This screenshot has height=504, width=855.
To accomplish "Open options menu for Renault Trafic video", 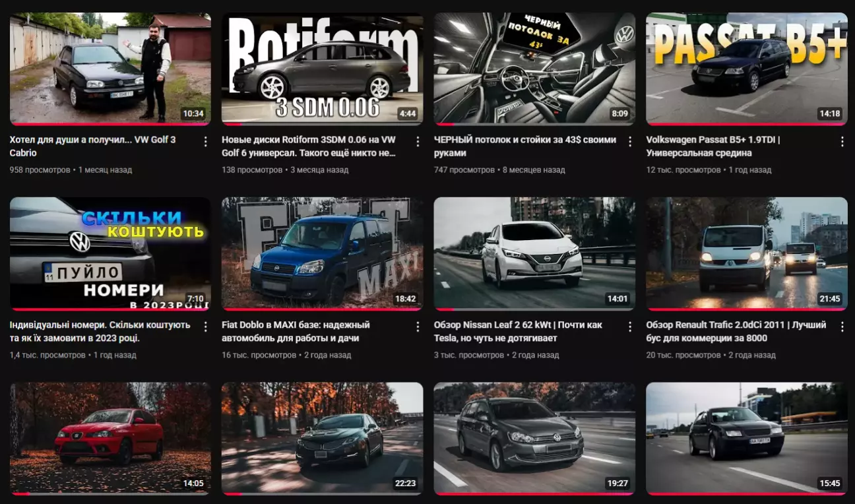I will 842,327.
